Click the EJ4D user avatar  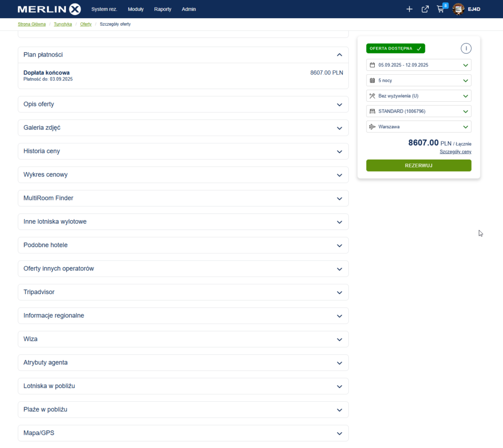[x=458, y=9]
